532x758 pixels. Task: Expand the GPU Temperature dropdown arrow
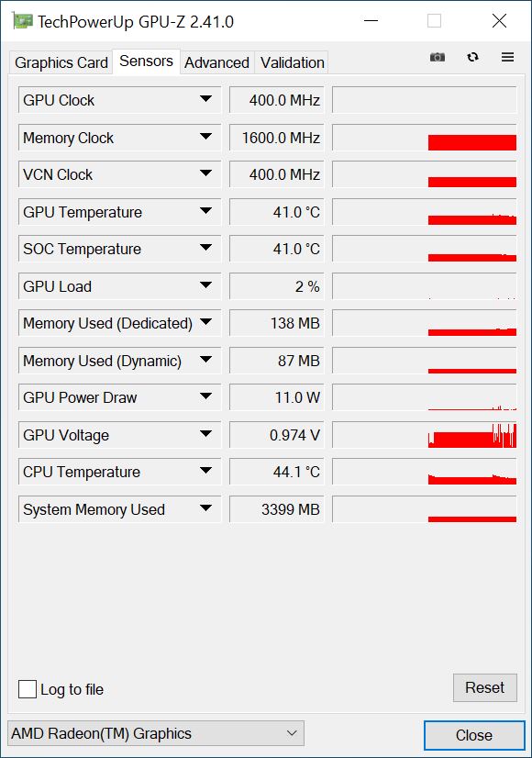205,211
